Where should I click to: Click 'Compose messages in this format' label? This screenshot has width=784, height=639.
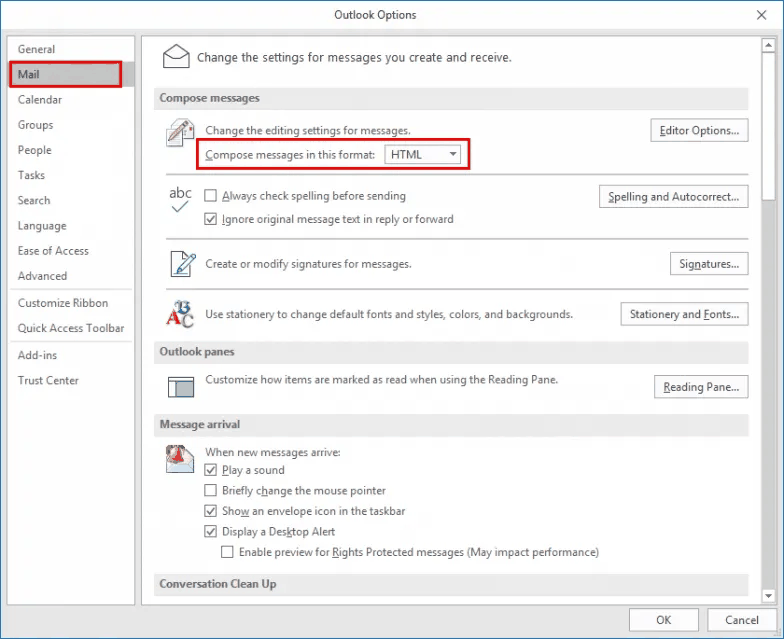pyautogui.click(x=290, y=154)
